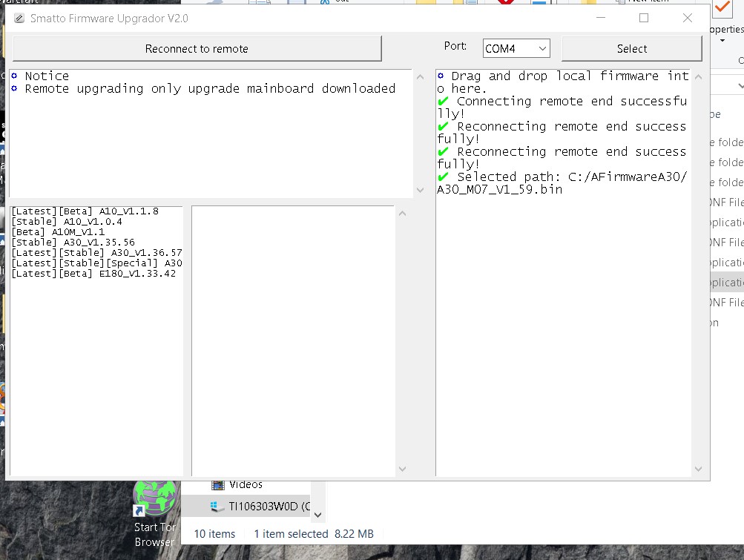Click the Properties checkmark icon in Explorer
Viewport: 744px width, 560px height.
coord(722,9)
